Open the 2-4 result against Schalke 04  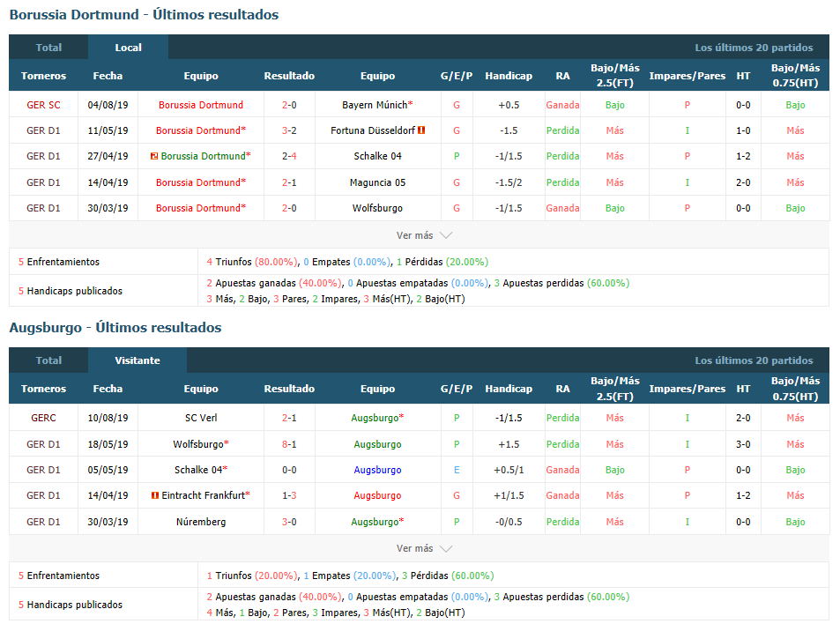(x=289, y=156)
